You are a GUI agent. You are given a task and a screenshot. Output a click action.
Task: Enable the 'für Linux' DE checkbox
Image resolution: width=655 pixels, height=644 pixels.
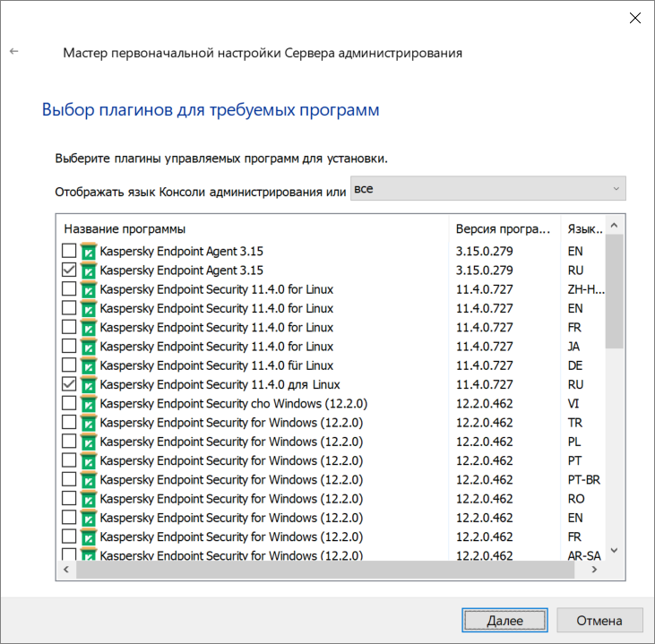(x=69, y=365)
